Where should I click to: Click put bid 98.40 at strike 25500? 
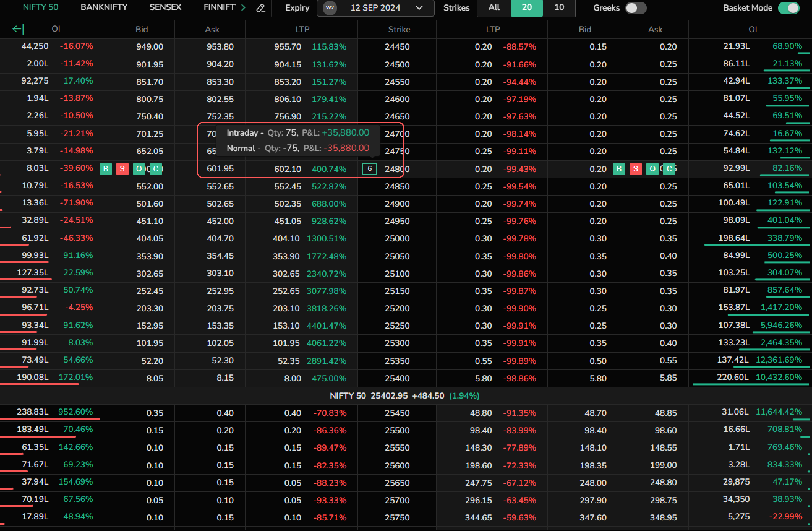coord(595,430)
